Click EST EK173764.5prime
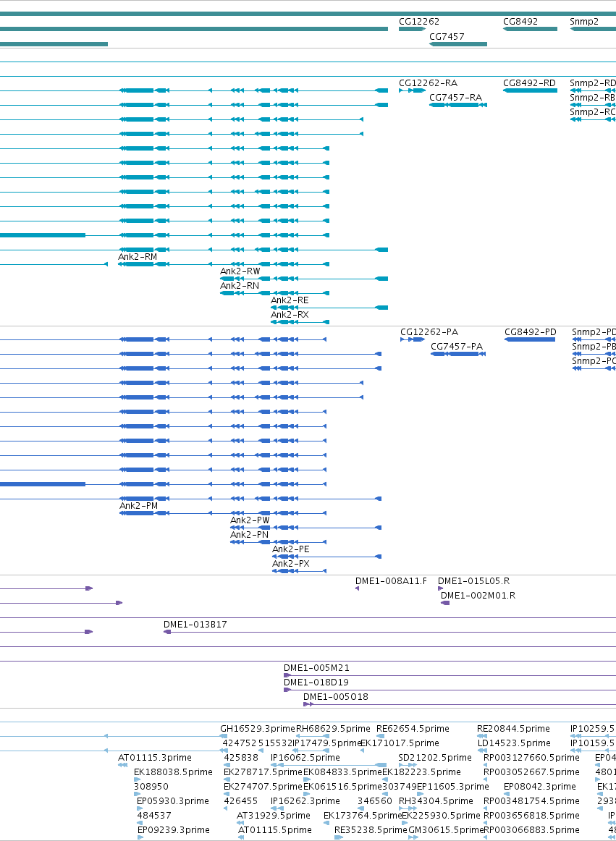The image size is (616, 841). [363, 816]
